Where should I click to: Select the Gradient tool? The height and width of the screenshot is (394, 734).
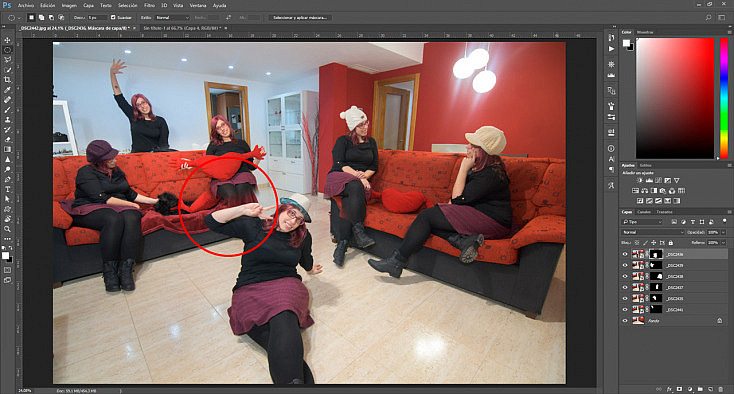pos(7,150)
